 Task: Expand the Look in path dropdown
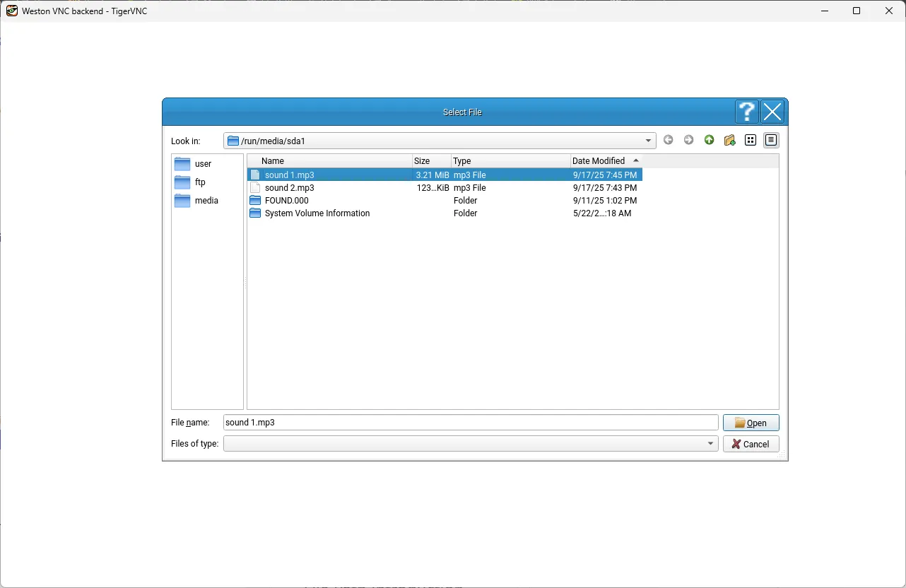coord(648,141)
